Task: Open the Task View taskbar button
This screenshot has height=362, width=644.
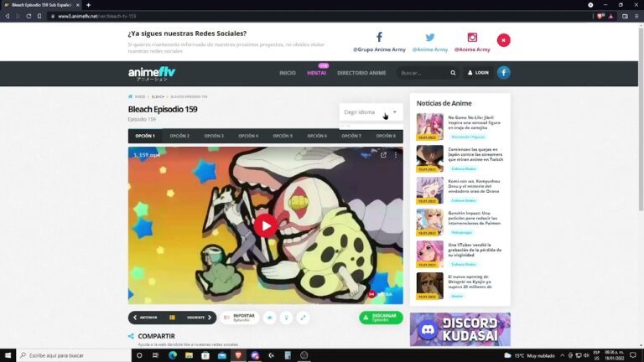Action: pos(155,355)
